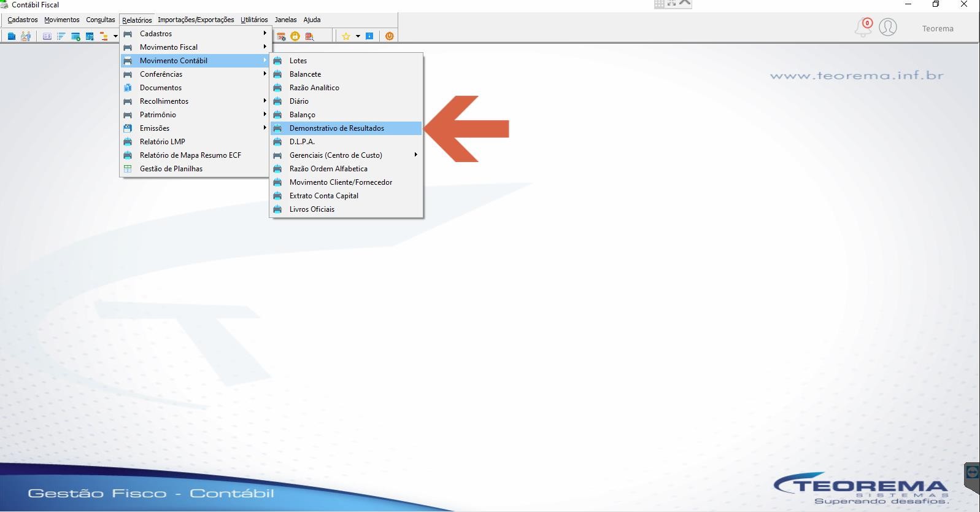Click the user profile avatar icon

click(888, 27)
